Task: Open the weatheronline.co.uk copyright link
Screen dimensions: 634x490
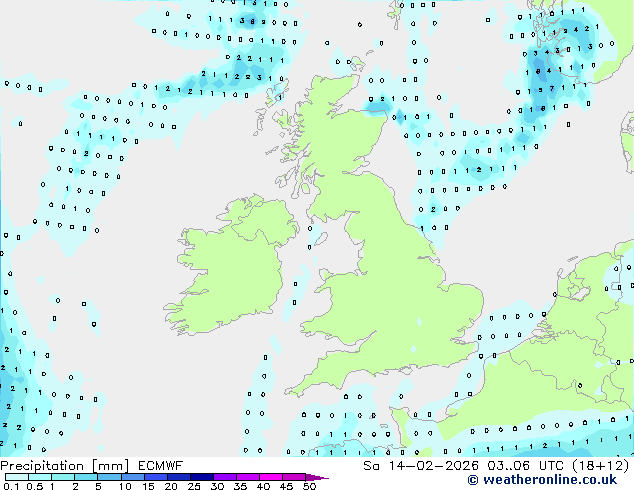Action: point(542,480)
